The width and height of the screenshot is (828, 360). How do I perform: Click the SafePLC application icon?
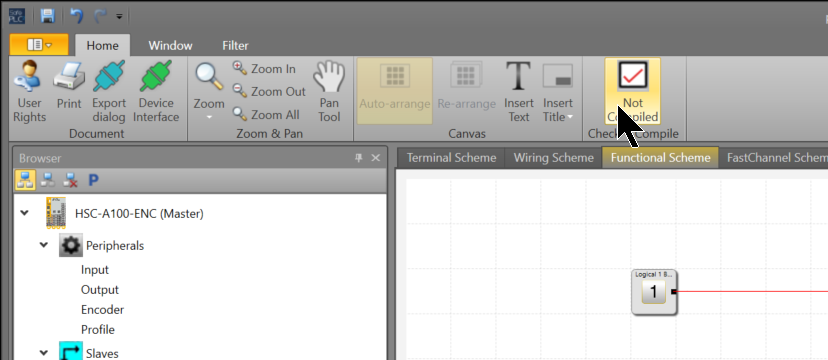17,16
